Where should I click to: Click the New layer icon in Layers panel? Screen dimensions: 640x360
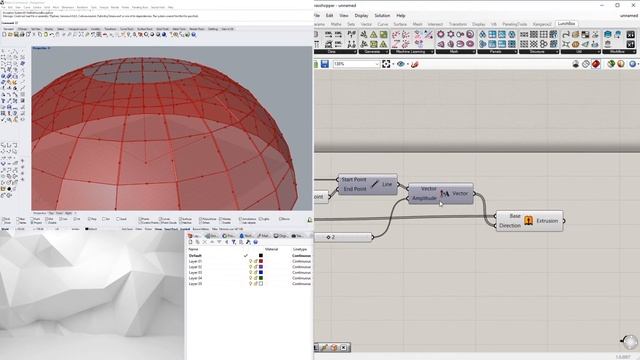(191, 242)
